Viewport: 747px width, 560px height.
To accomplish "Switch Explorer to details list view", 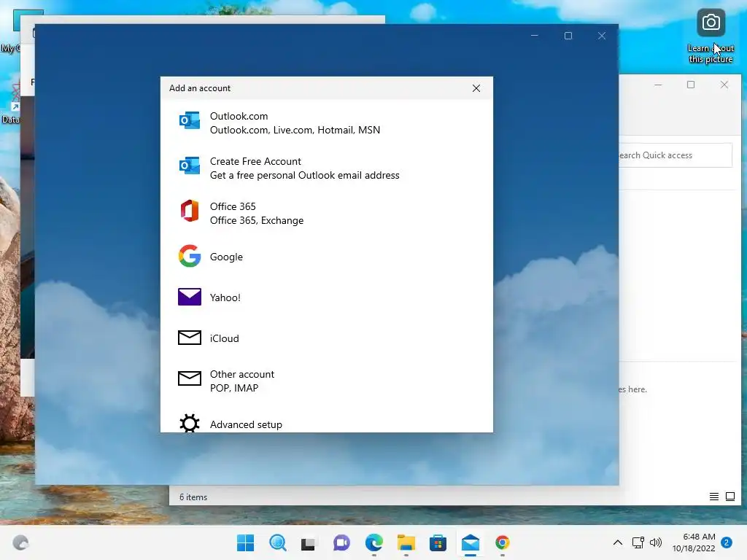I will click(713, 497).
